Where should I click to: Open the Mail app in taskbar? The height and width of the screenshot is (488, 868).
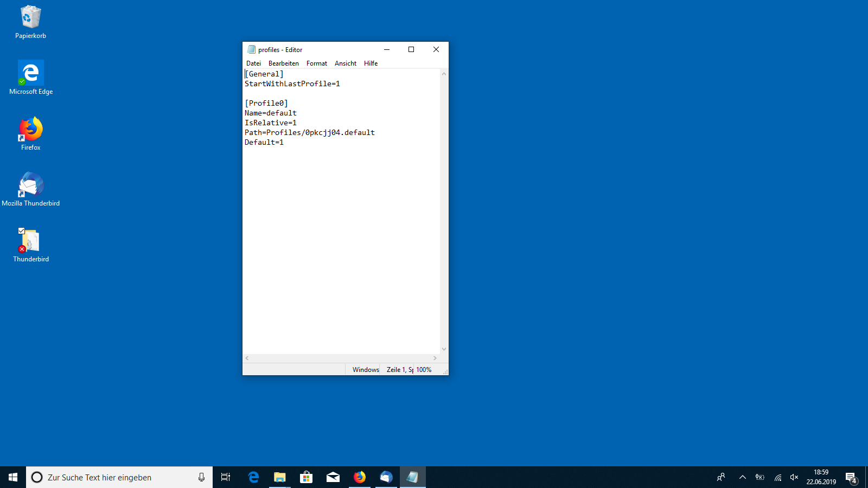(333, 477)
